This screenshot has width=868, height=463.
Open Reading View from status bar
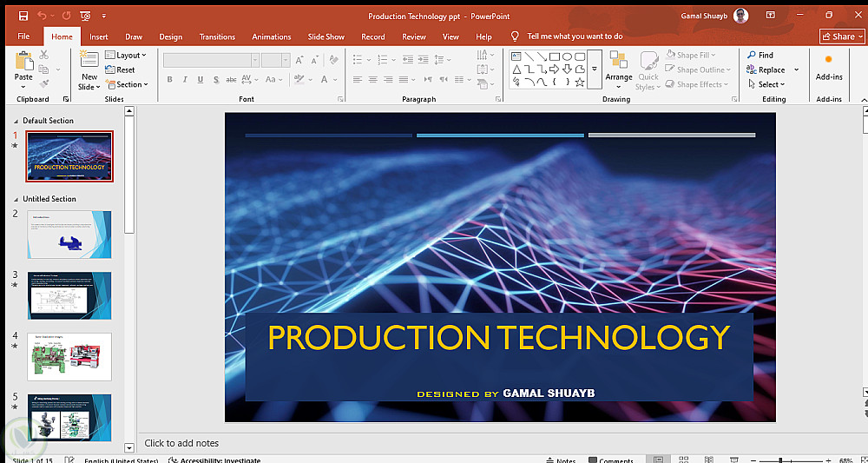pos(709,460)
